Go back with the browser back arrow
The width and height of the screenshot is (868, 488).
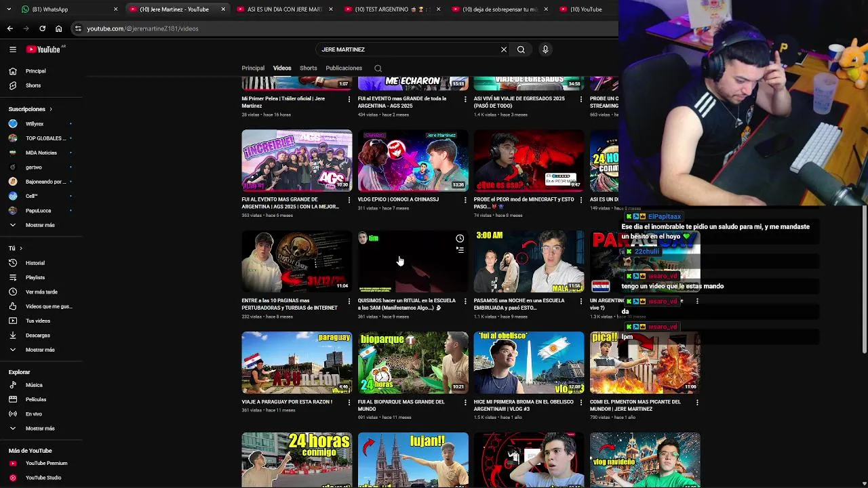tap(9, 28)
